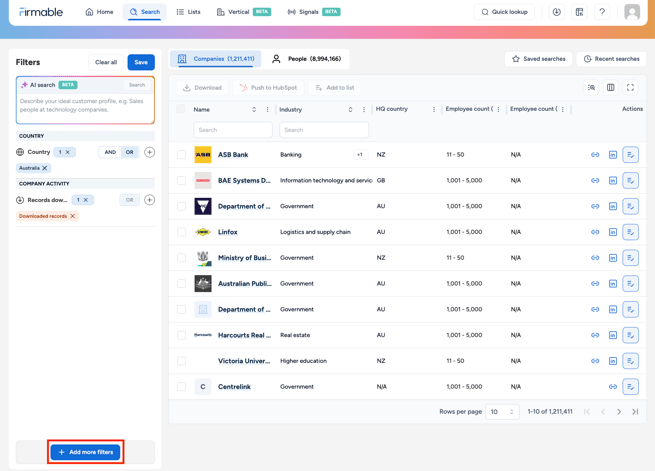This screenshot has height=471, width=655.
Task: Open the Lists tab
Action: coord(188,12)
